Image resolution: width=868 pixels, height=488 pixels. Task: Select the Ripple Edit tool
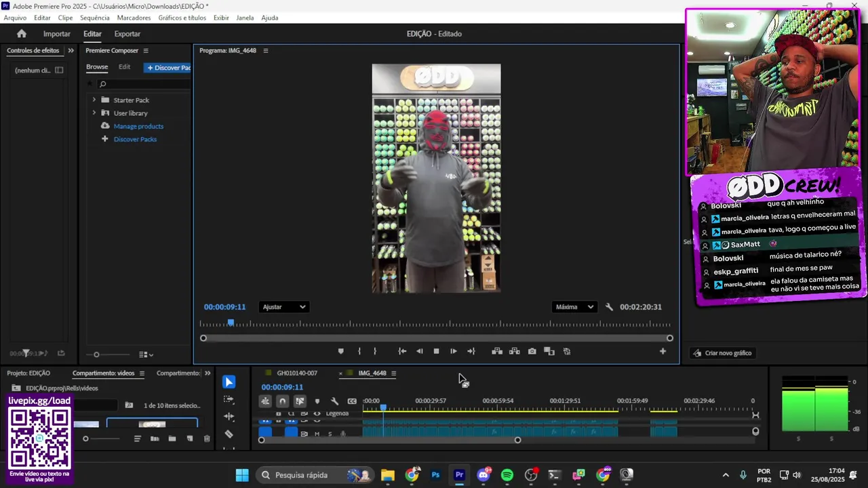pyautogui.click(x=229, y=417)
